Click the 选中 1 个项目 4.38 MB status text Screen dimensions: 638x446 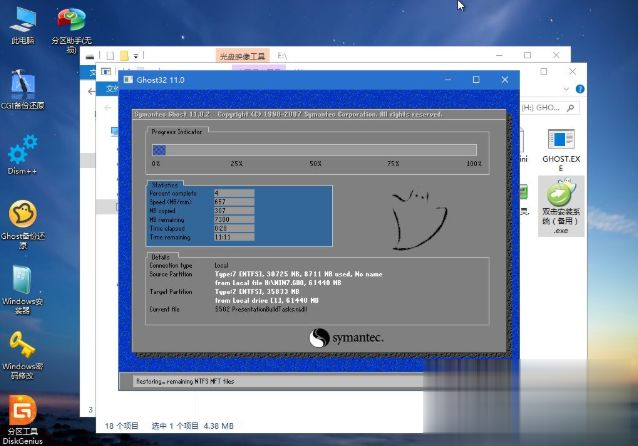[192, 426]
